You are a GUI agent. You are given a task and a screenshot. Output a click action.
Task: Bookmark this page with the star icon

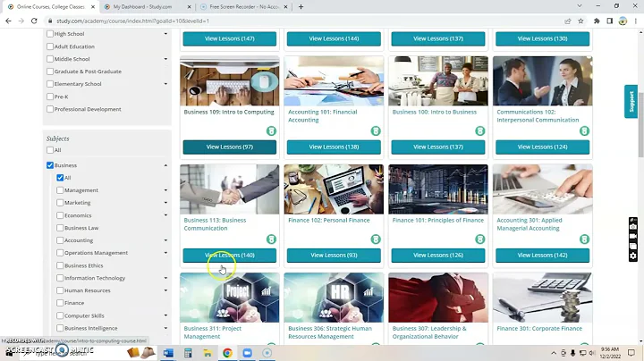coord(580,21)
